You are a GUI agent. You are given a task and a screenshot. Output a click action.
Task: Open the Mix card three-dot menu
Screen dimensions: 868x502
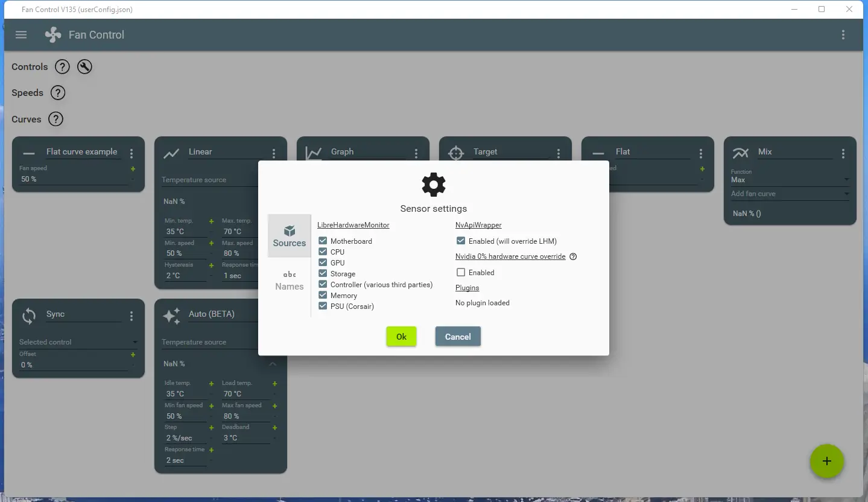(x=843, y=154)
